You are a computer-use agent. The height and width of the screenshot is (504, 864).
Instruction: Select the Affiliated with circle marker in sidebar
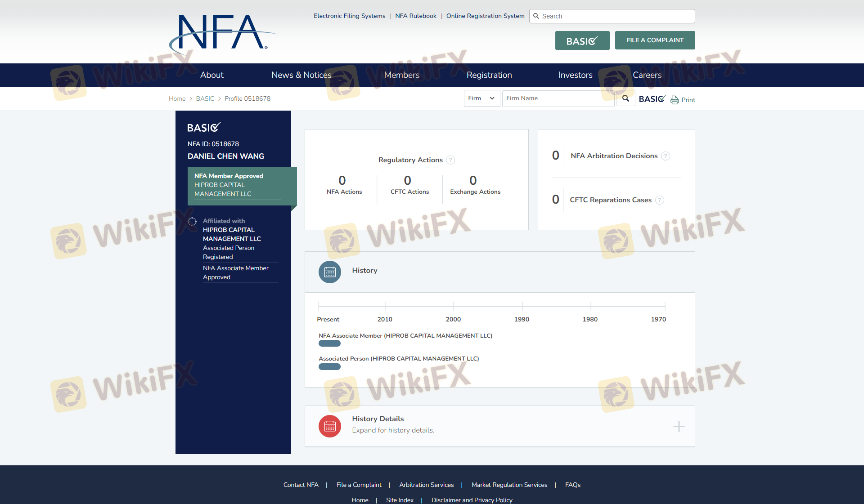(x=192, y=221)
